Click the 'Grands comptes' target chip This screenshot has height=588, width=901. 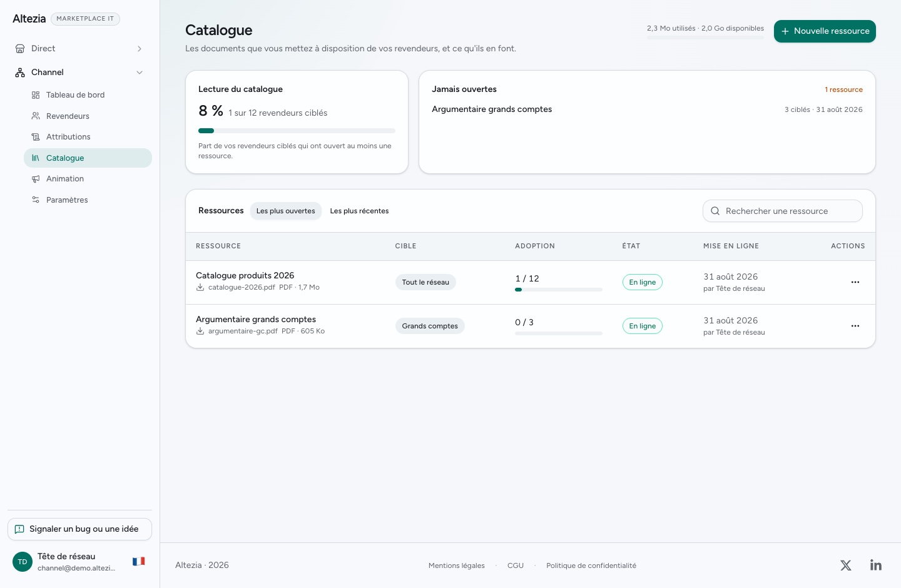coord(430,326)
